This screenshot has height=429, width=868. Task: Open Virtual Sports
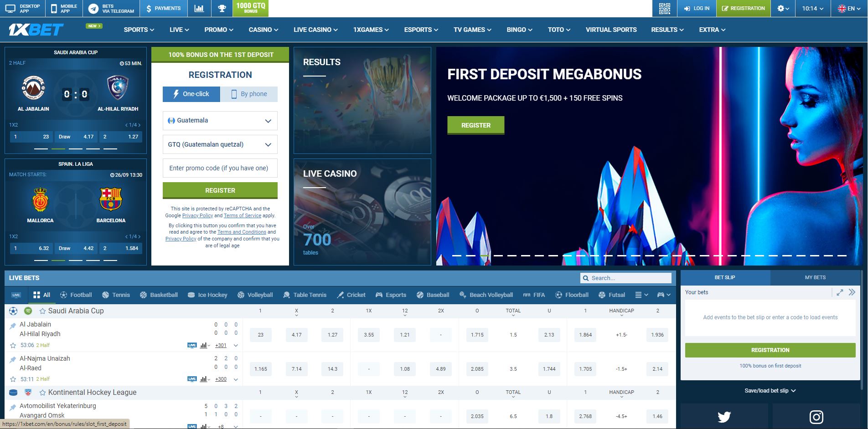[x=611, y=30]
